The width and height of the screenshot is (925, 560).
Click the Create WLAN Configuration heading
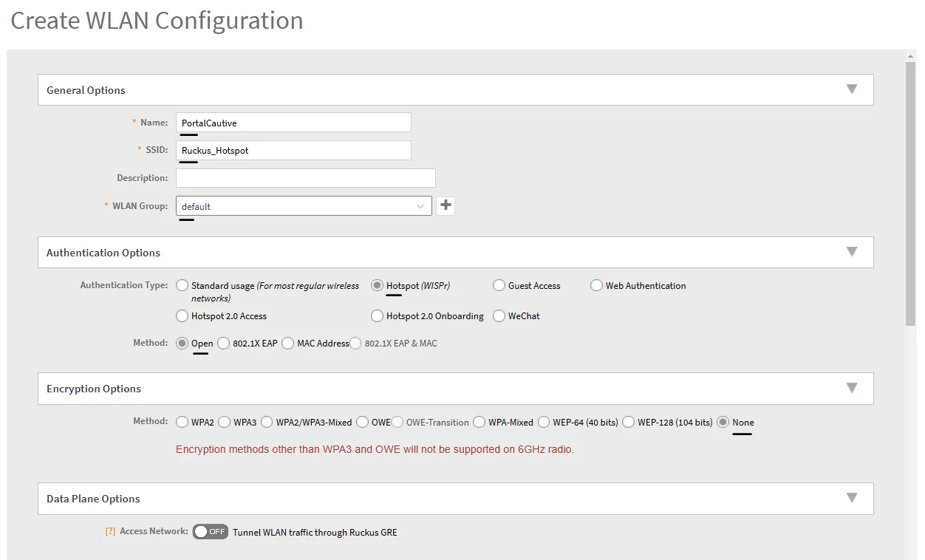[157, 21]
